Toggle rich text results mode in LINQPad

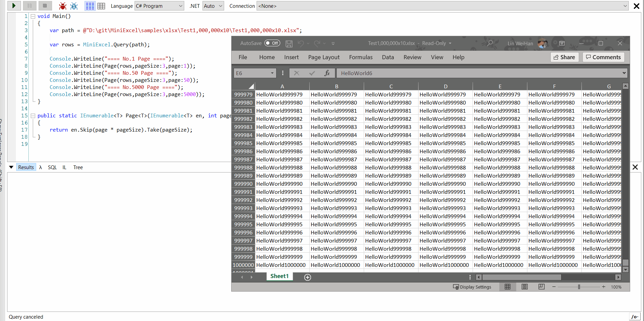(x=90, y=6)
